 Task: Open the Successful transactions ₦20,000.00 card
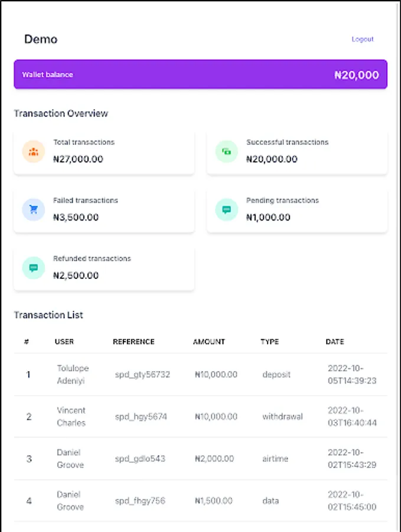[297, 151]
